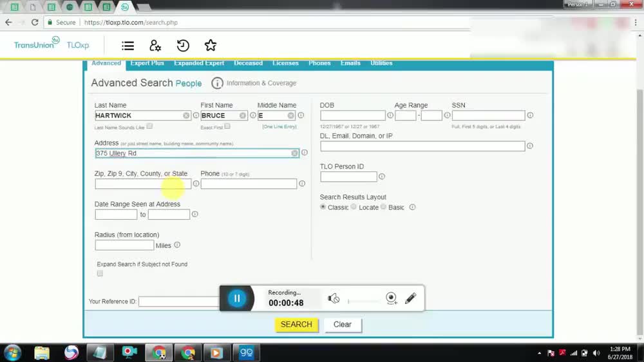The height and width of the screenshot is (362, 644).
Task: Show info for DL, Email, Domain field
Action: [530, 146]
